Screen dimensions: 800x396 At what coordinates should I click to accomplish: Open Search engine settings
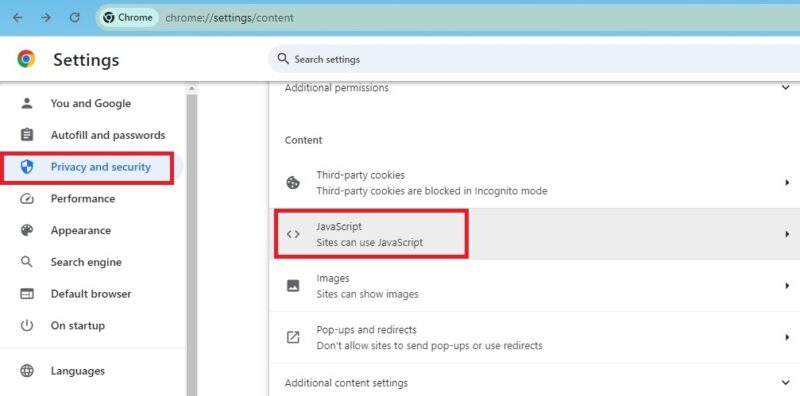click(x=86, y=262)
